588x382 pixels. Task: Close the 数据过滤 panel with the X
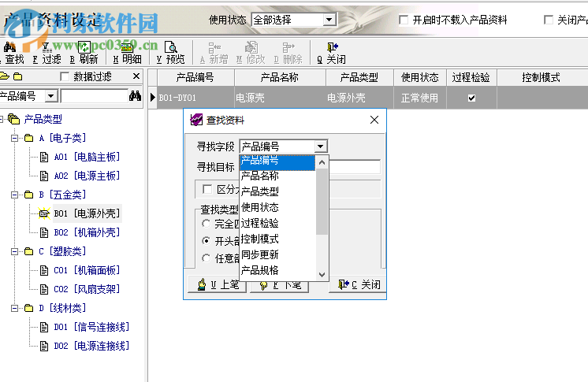136,76
